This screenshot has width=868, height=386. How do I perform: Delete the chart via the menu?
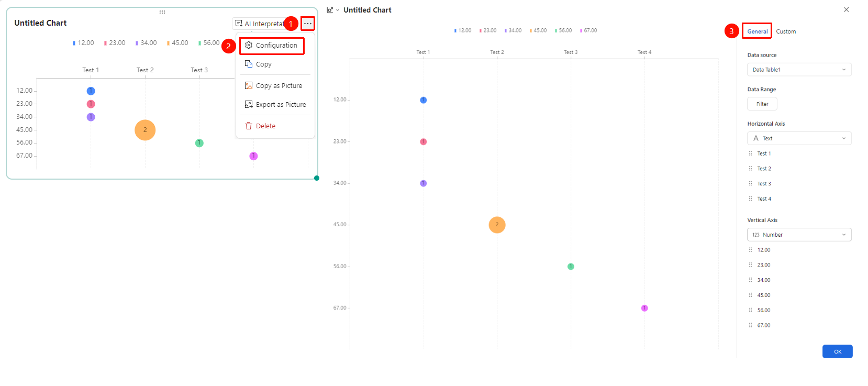261,126
